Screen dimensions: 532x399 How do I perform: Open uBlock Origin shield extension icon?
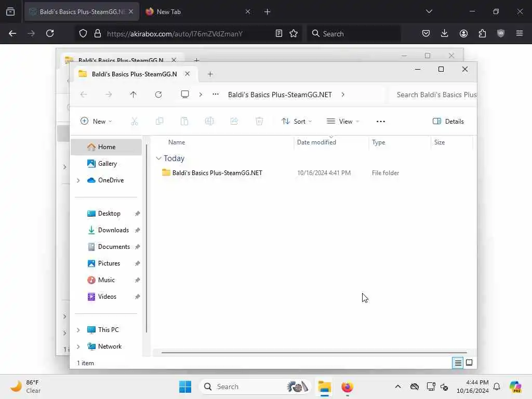501,33
